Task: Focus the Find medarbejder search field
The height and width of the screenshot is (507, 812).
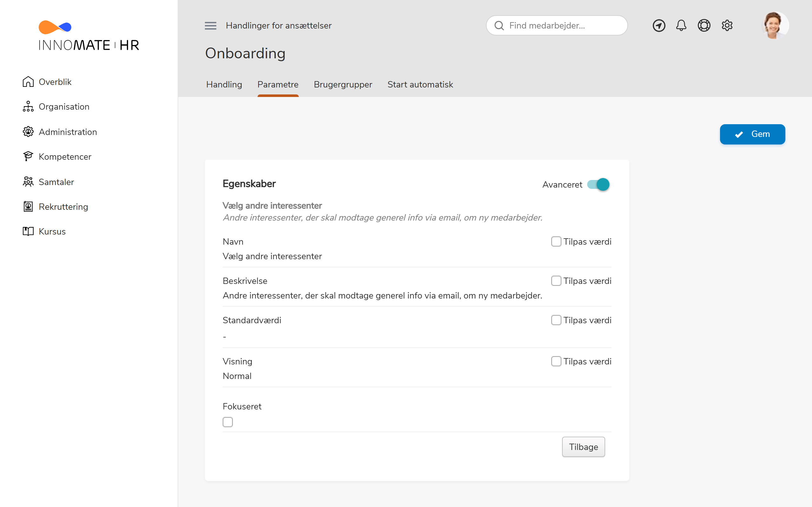Action: [x=557, y=25]
